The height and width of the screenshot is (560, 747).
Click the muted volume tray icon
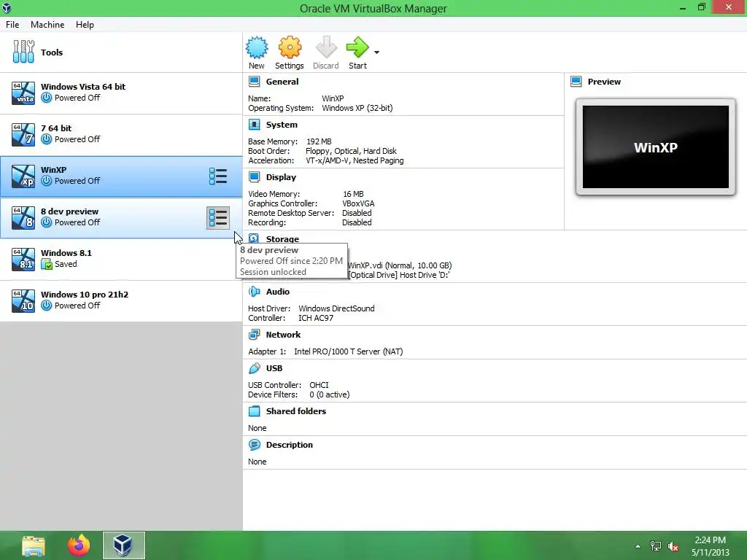pos(673,546)
